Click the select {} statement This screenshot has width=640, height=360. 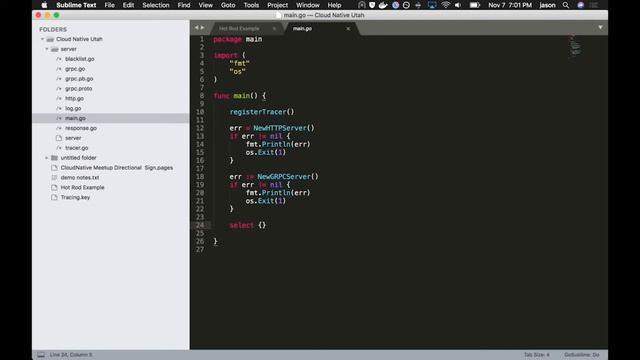(247, 225)
